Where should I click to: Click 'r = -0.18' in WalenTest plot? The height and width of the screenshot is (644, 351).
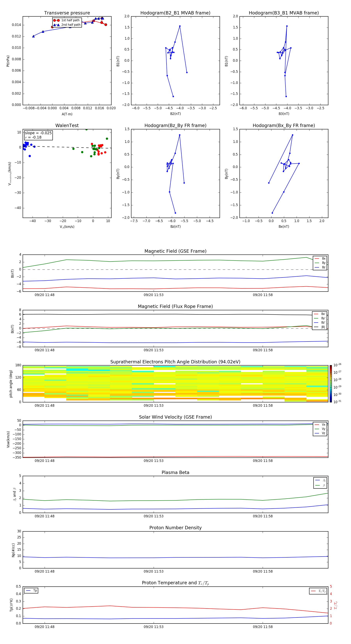(x=33, y=138)
